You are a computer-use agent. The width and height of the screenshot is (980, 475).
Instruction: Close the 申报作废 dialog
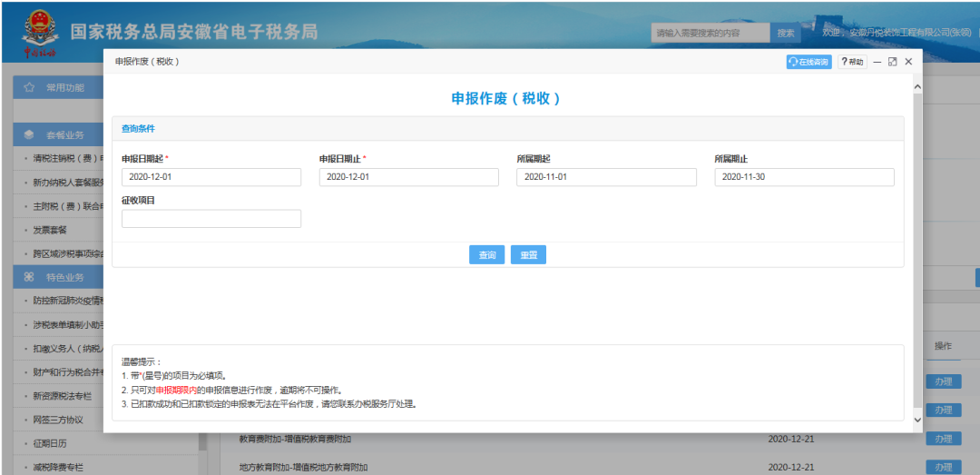pos(907,62)
